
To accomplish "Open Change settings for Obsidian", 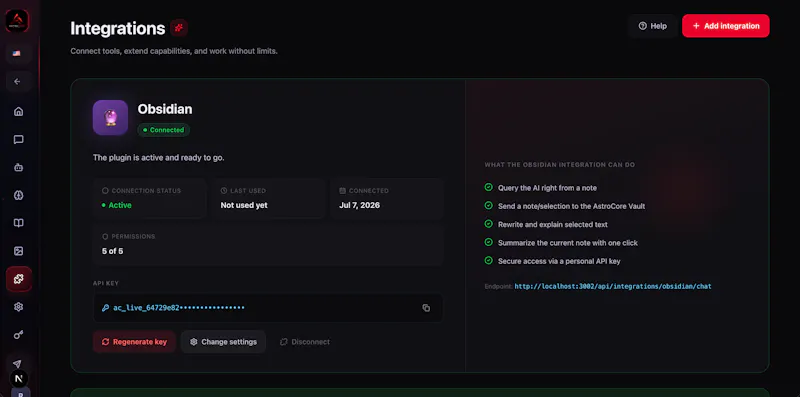I will tap(223, 342).
